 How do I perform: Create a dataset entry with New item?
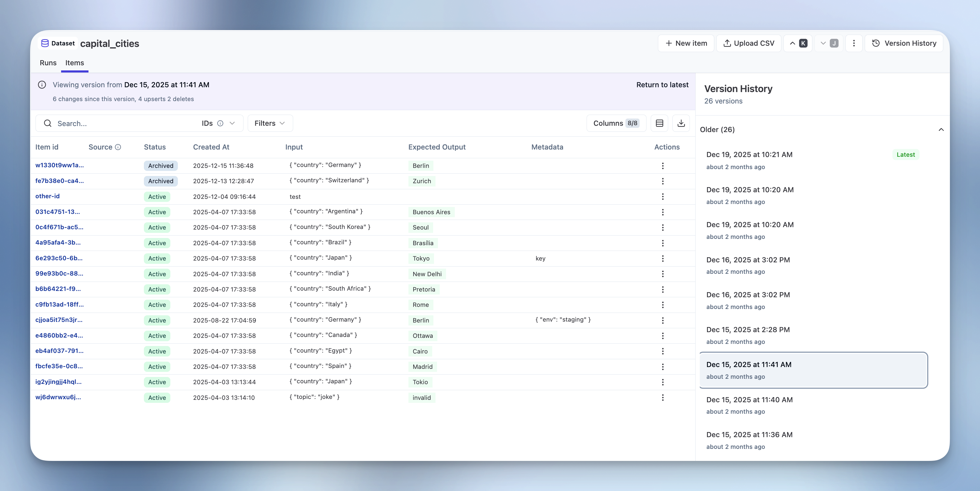click(x=686, y=43)
